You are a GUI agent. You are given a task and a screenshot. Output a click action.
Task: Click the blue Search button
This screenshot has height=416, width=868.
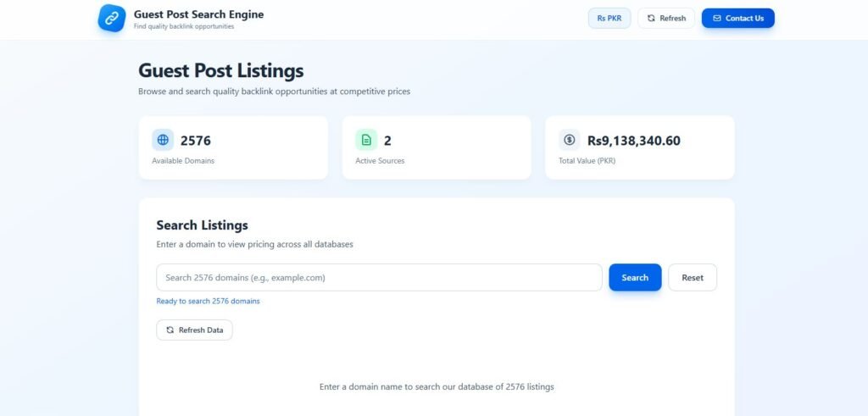(x=635, y=277)
